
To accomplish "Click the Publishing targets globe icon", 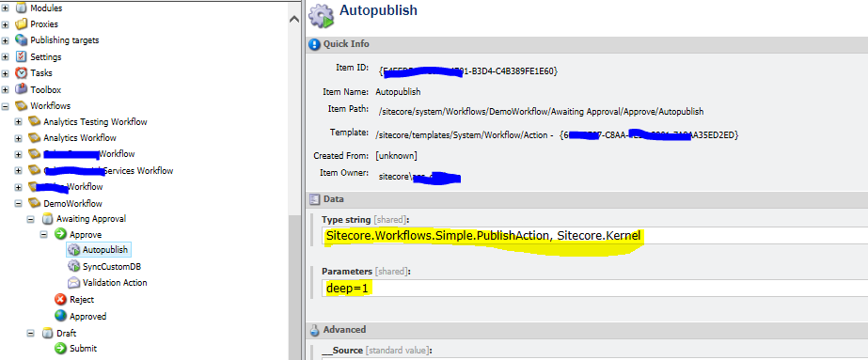I will click(21, 40).
